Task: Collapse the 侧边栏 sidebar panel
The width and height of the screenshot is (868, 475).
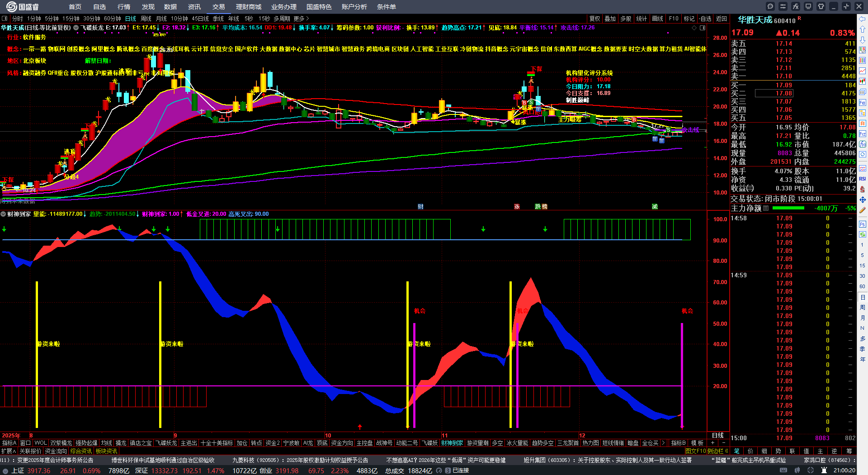Action: pos(718,451)
